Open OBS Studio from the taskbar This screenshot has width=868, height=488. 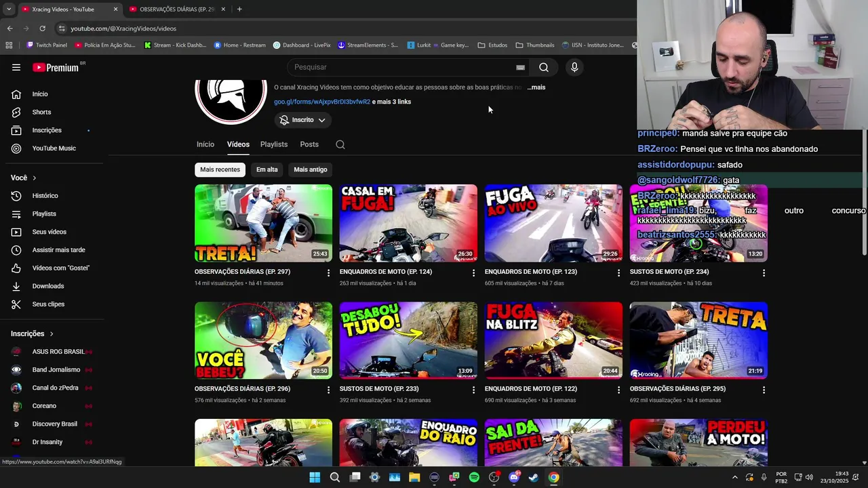point(494,477)
